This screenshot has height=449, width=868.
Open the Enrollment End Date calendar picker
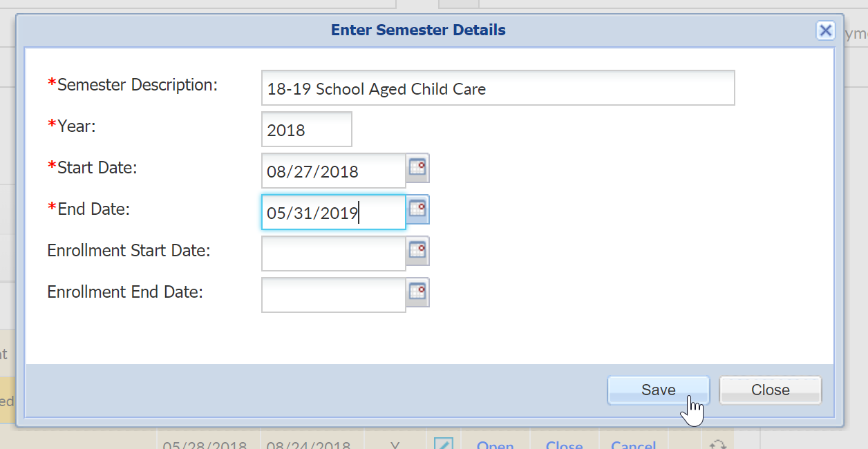pos(417,292)
